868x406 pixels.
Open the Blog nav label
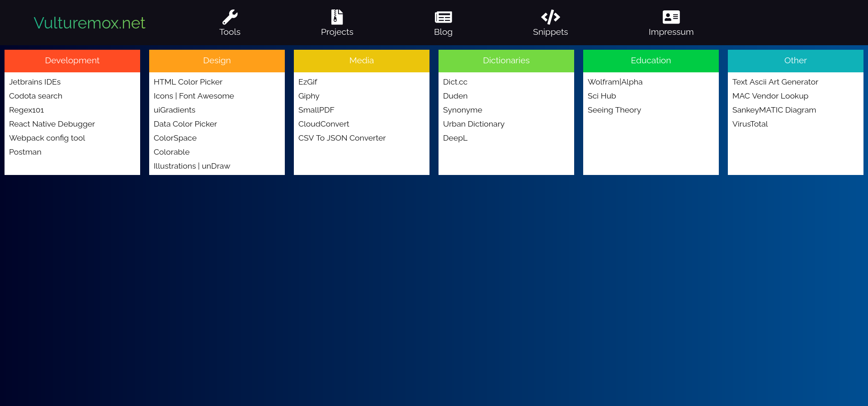tap(443, 32)
